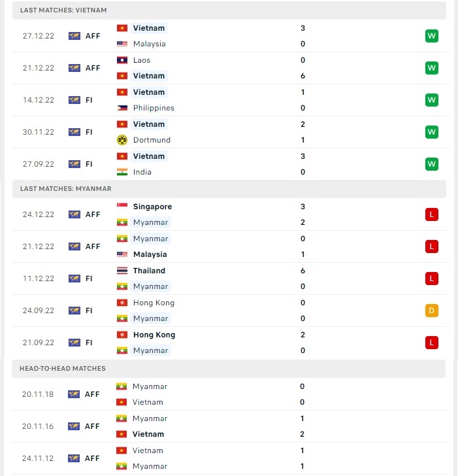Click the yellow D badge for the Hong Kong draw
Screen dimensions: 458x476
click(432, 311)
